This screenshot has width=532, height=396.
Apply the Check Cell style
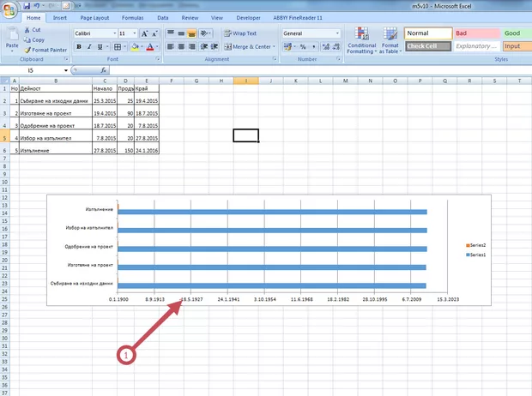[x=426, y=46]
